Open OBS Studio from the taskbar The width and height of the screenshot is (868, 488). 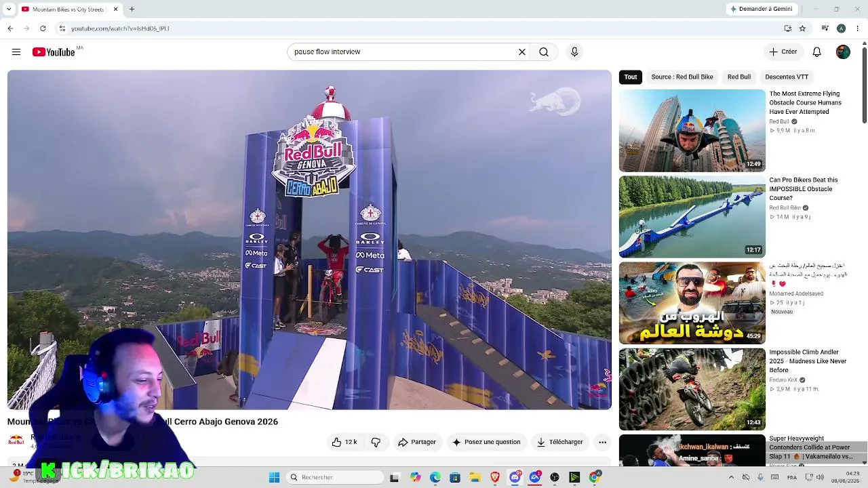555,477
